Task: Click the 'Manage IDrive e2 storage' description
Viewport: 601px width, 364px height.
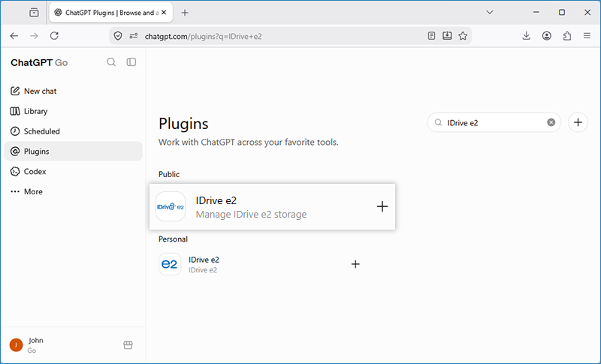Action: click(x=251, y=215)
